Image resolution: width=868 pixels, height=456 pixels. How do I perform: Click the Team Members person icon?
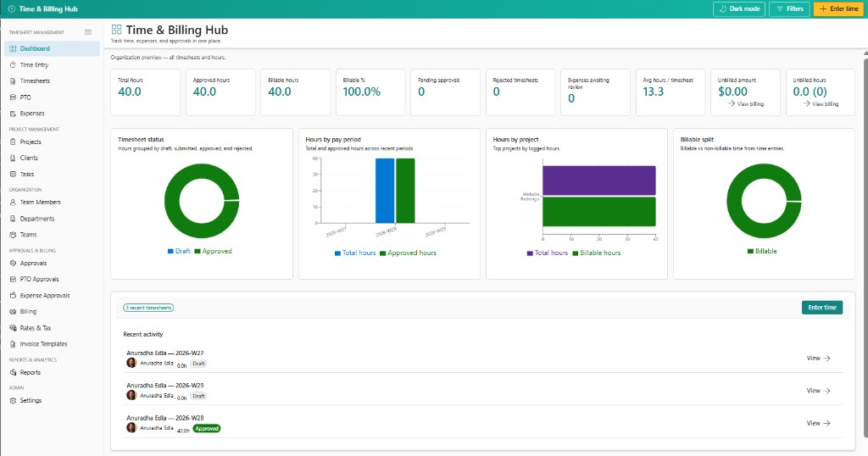pos(13,202)
